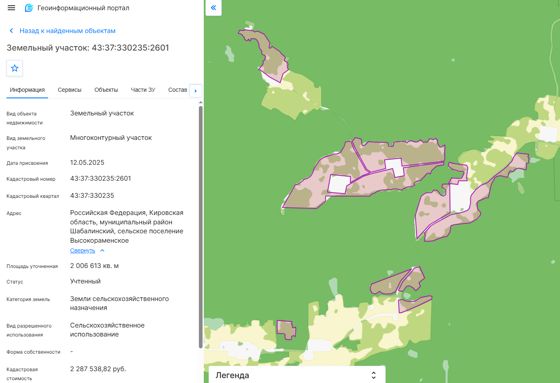Add parcel to favorites with star button

point(15,68)
